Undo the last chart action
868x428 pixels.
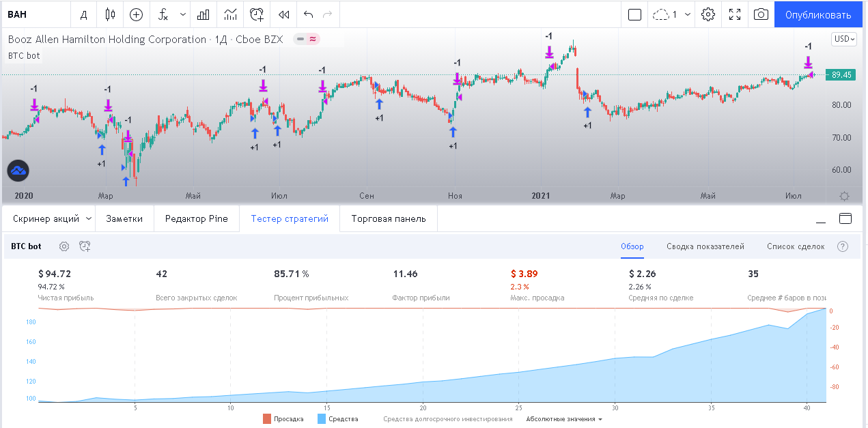(x=308, y=14)
